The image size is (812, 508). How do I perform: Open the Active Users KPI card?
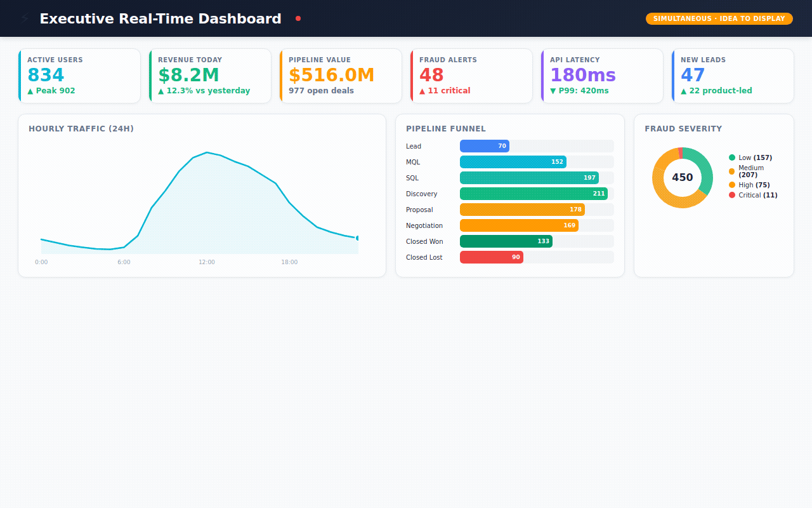click(79, 76)
